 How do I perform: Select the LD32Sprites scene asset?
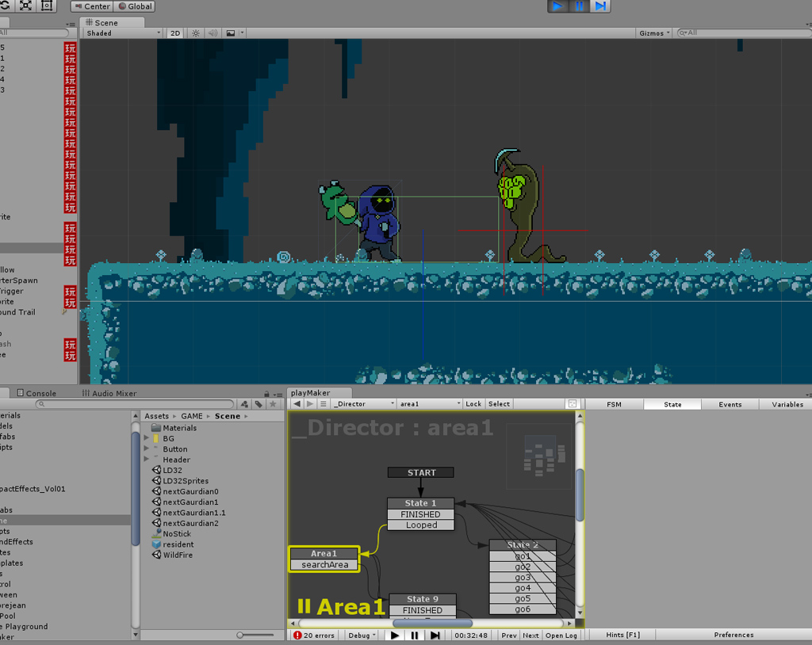(180, 481)
